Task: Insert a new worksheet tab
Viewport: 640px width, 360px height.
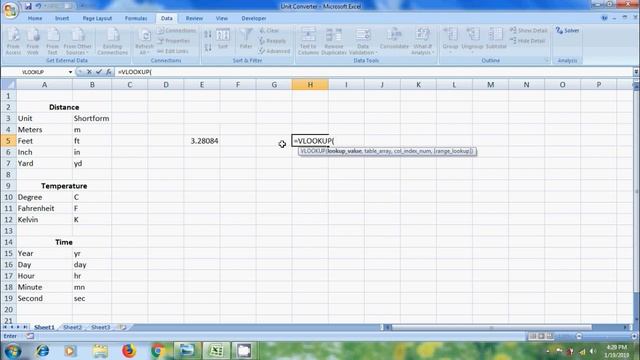Action: [x=122, y=327]
